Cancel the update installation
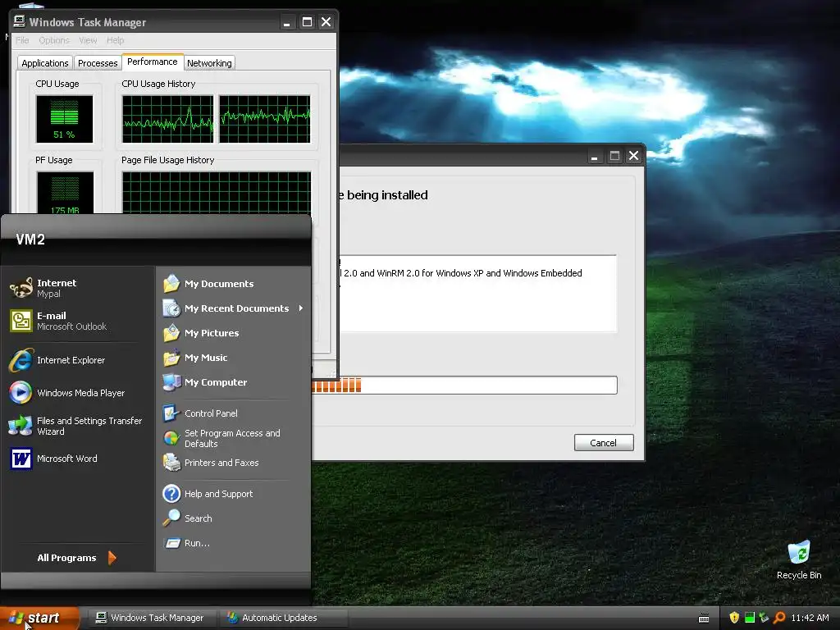840x630 pixels. (x=603, y=443)
